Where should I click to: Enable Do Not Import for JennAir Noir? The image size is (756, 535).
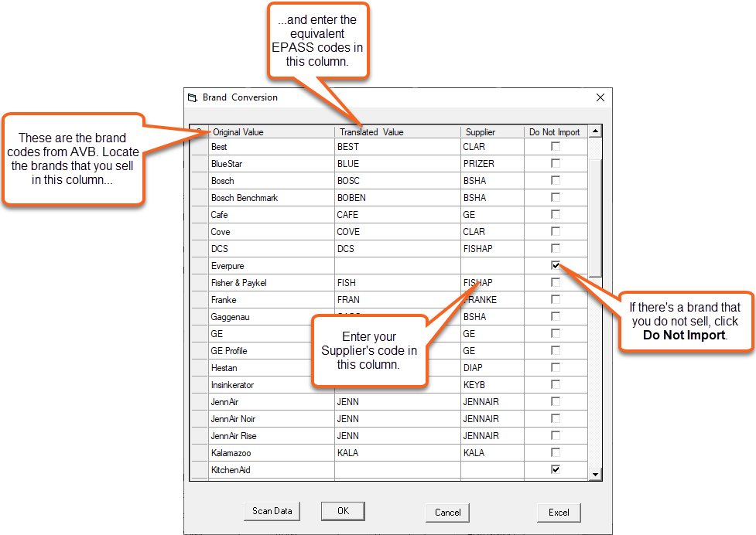(x=556, y=418)
